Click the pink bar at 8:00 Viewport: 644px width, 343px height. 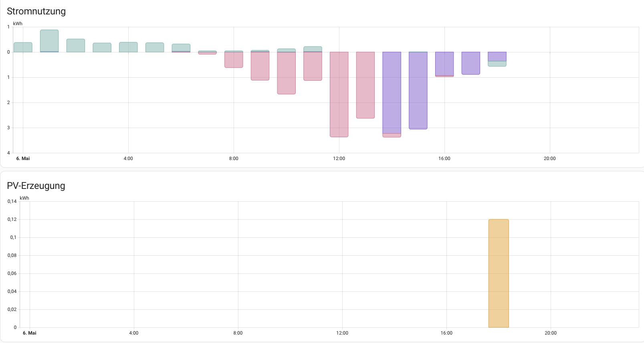[234, 60]
